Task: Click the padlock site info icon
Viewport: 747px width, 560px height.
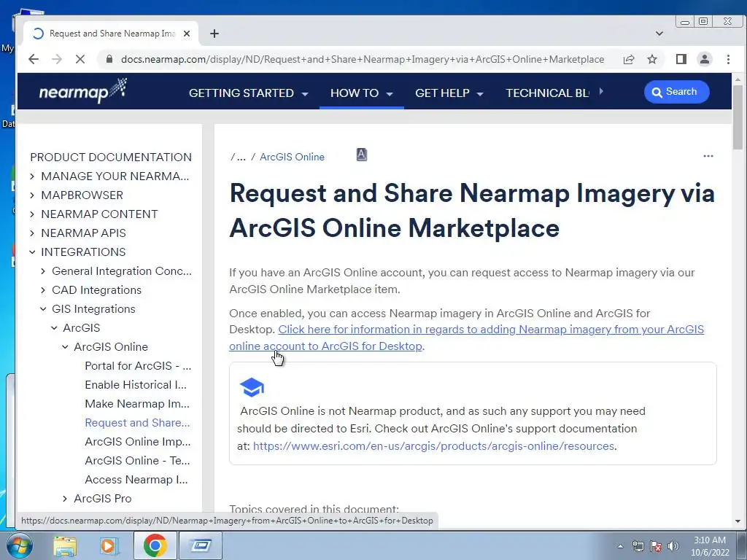Action: pos(109,59)
